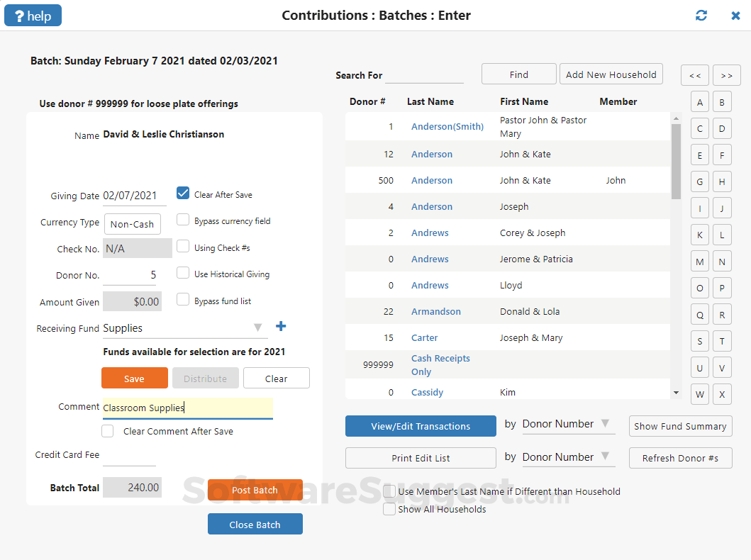Go forward using the double-right arrow control
The image size is (751, 560).
coord(726,75)
